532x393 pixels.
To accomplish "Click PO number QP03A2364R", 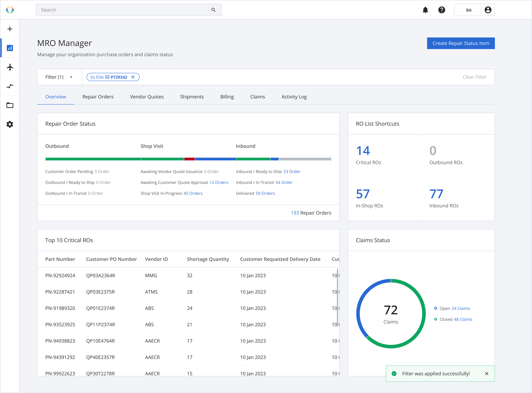I will pos(100,276).
